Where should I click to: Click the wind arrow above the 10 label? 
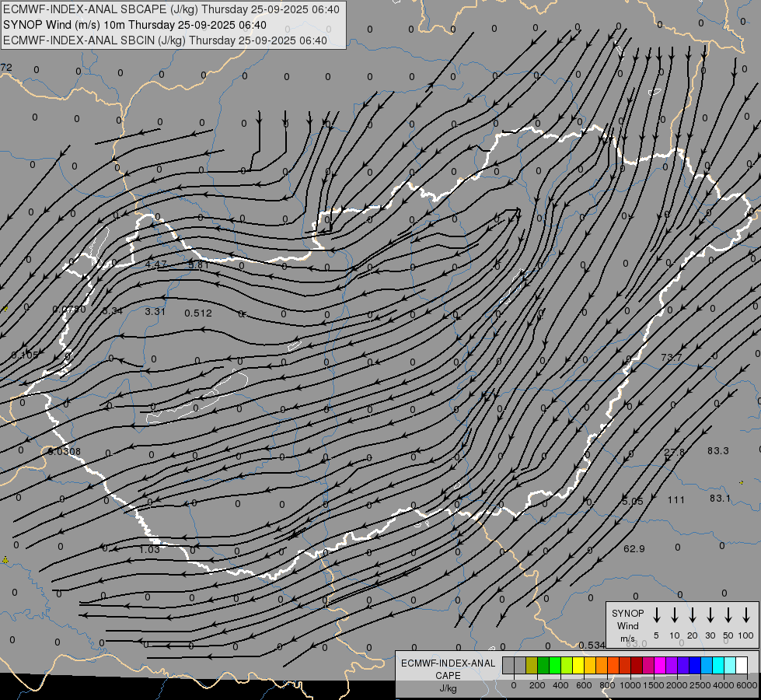tap(675, 615)
